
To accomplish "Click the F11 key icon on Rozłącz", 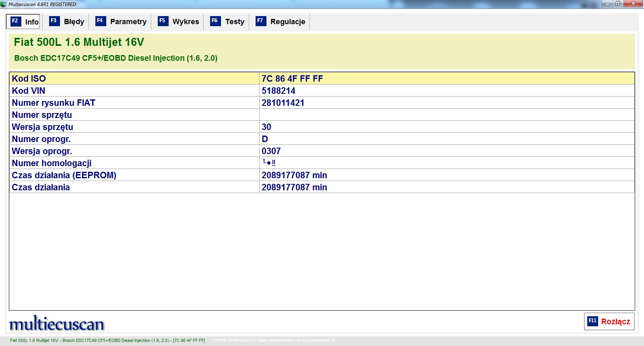I will point(592,321).
